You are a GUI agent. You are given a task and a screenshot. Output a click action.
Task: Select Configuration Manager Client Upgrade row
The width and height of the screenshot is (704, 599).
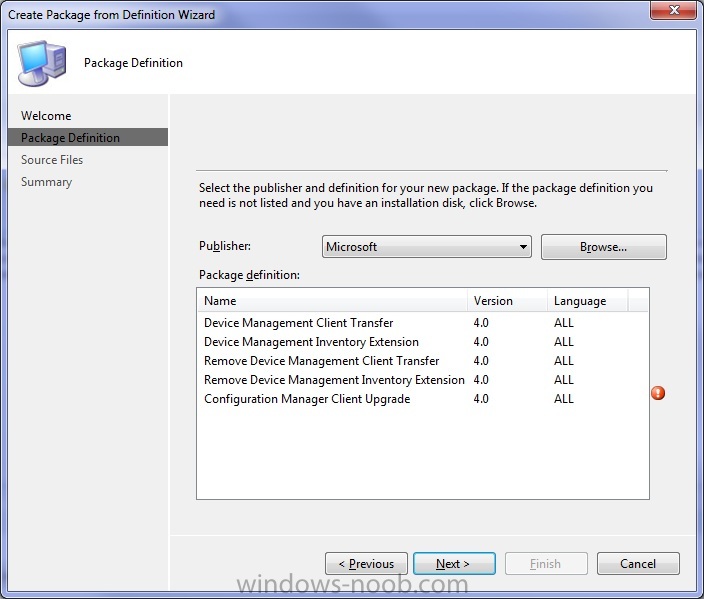pyautogui.click(x=422, y=399)
